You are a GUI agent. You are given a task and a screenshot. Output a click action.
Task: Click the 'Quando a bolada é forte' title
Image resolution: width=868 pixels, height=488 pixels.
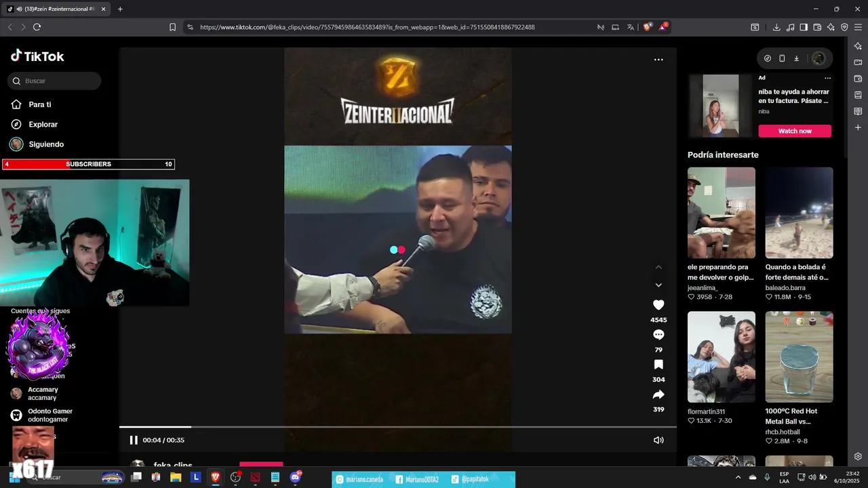(797, 272)
